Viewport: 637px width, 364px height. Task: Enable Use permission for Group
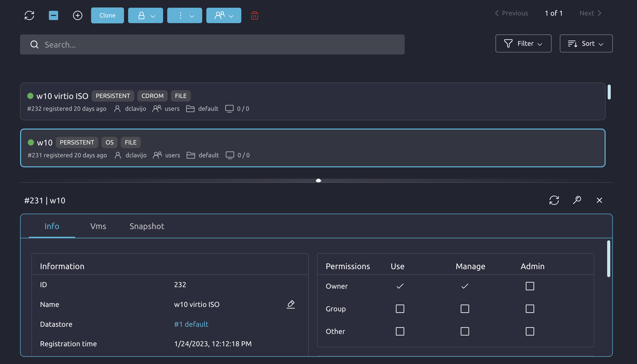[400, 309]
